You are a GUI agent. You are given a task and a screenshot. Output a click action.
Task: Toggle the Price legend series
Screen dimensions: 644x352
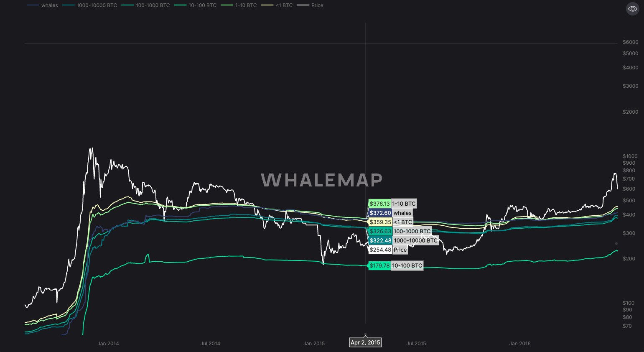point(310,5)
